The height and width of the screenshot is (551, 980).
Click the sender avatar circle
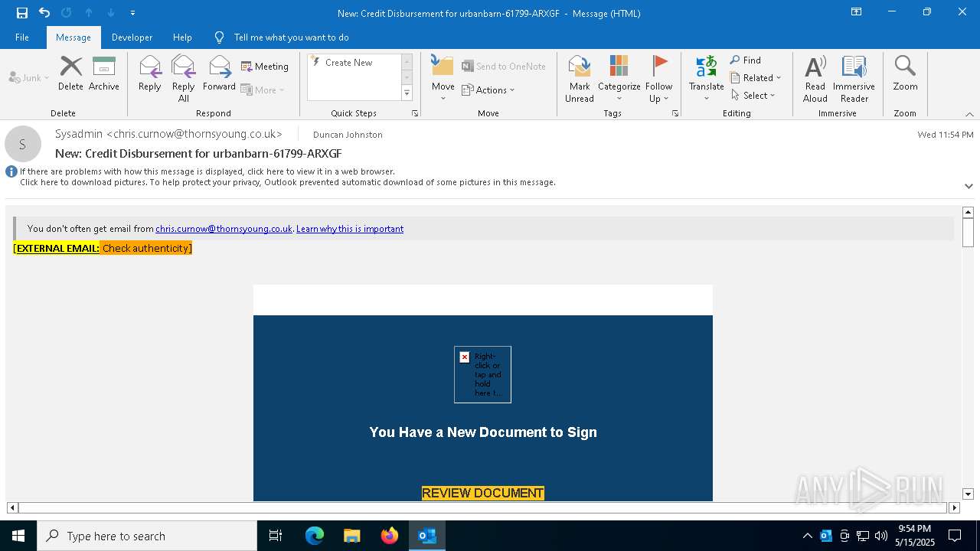23,144
